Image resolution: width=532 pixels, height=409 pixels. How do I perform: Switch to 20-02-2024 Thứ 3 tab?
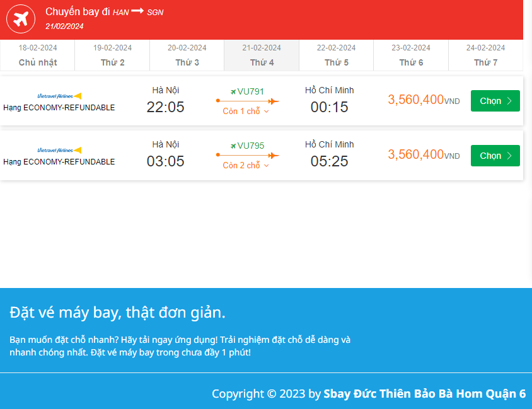coord(187,55)
